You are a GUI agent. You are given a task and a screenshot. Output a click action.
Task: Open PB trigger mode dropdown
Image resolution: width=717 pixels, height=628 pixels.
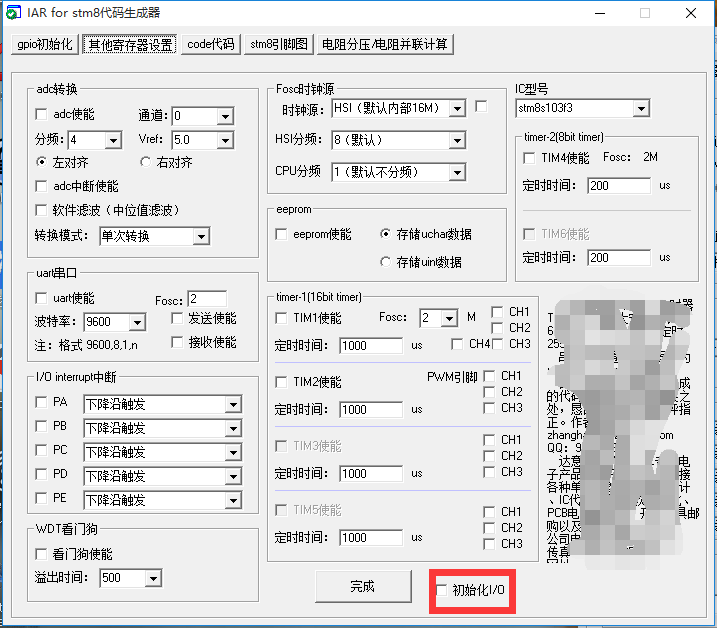[x=233, y=429]
